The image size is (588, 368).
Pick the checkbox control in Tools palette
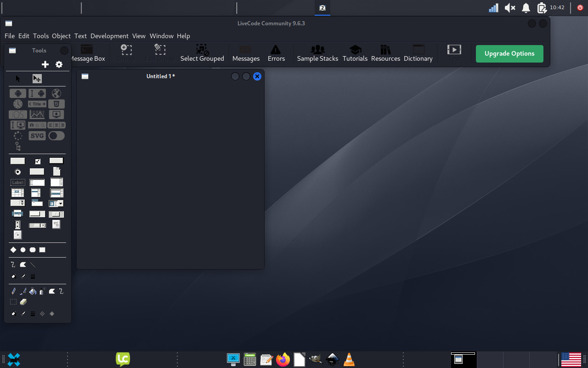point(38,161)
